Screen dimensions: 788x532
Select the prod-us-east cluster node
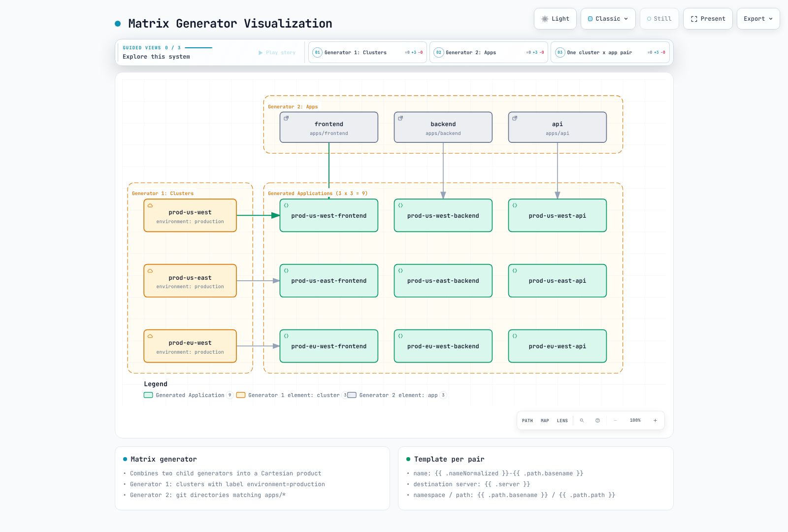190,281
